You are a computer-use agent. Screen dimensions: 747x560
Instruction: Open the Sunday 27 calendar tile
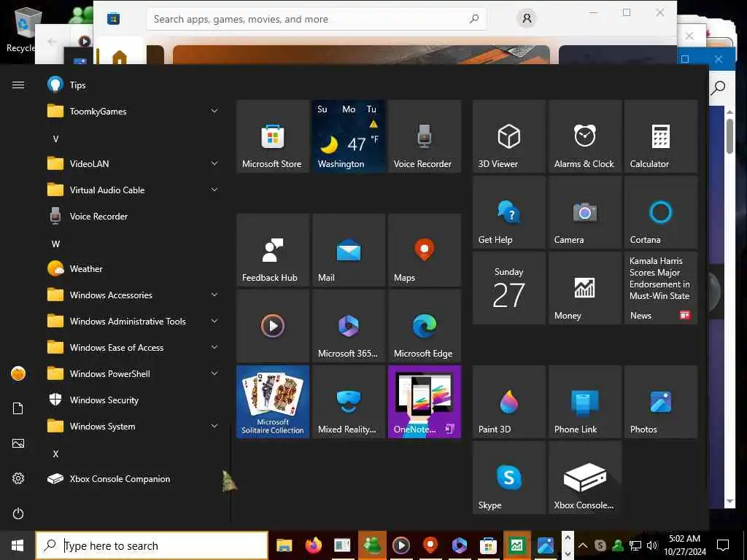508,288
